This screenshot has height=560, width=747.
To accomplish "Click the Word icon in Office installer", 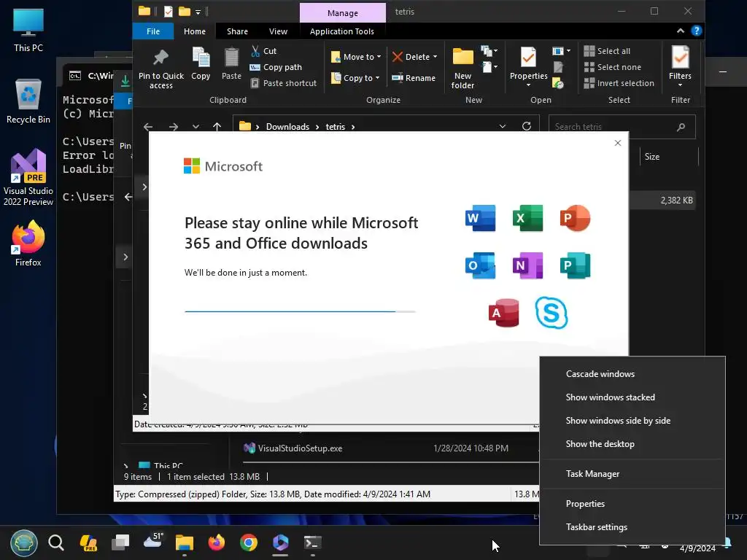I will [480, 218].
